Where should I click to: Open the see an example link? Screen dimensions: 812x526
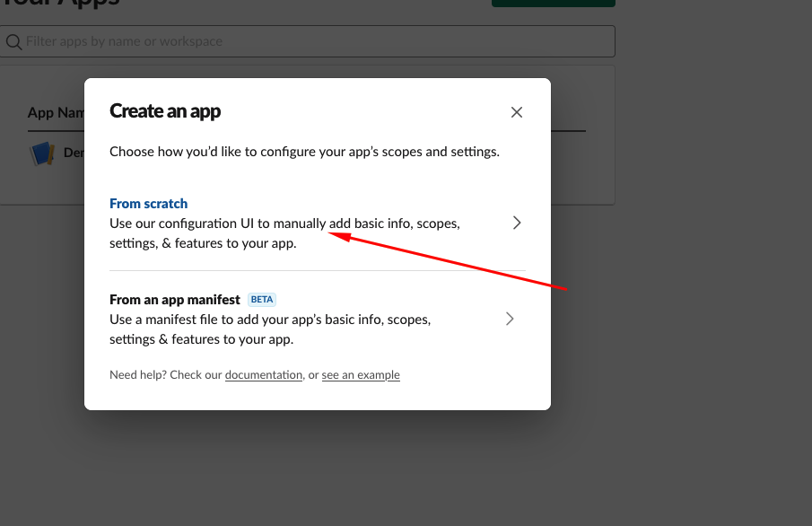tap(361, 374)
